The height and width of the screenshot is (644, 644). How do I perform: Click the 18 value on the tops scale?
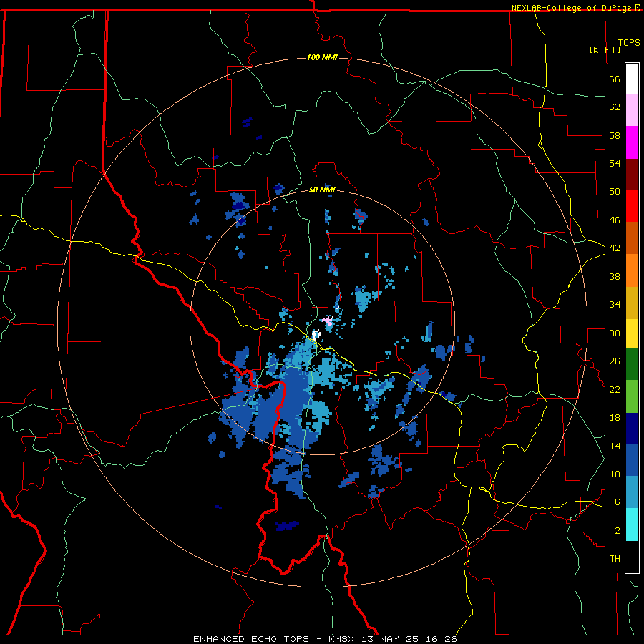(x=615, y=418)
